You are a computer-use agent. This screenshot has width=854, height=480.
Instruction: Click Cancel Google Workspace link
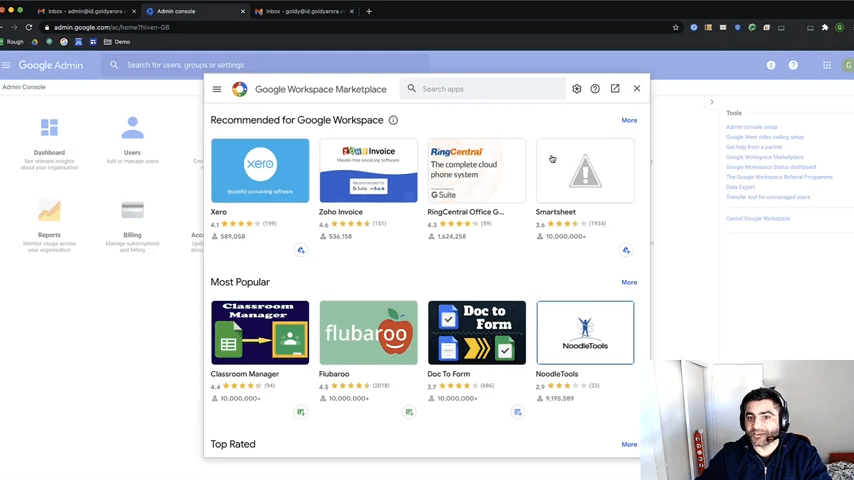(x=758, y=218)
